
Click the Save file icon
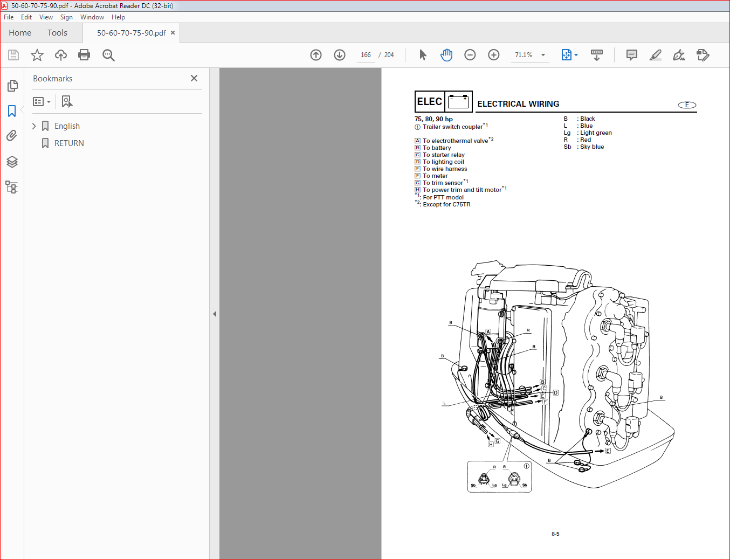pos(13,55)
